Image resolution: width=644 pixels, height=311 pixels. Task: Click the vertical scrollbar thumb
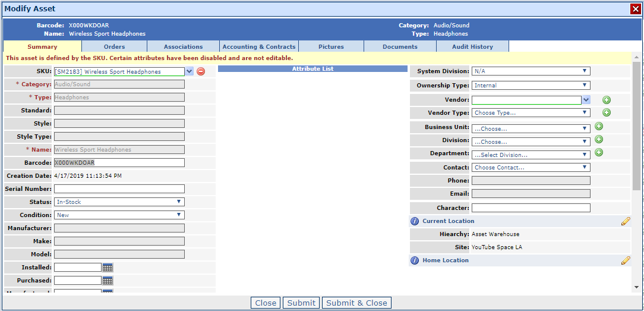tap(636, 126)
